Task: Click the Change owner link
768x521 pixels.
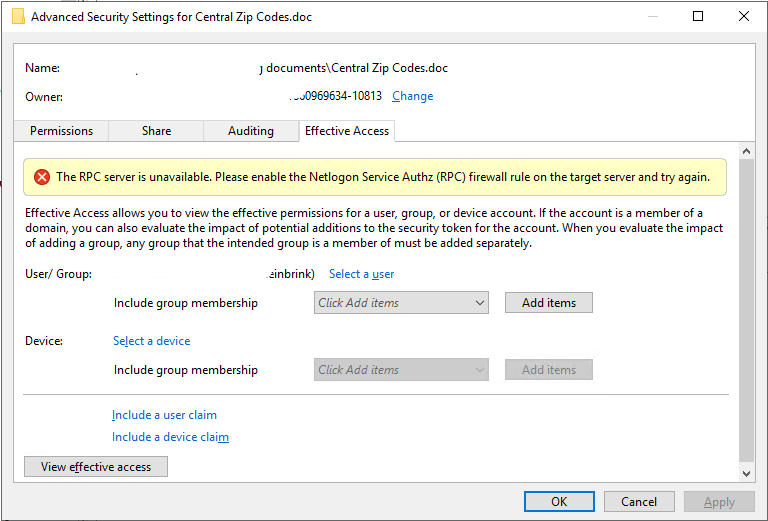Action: coord(412,96)
